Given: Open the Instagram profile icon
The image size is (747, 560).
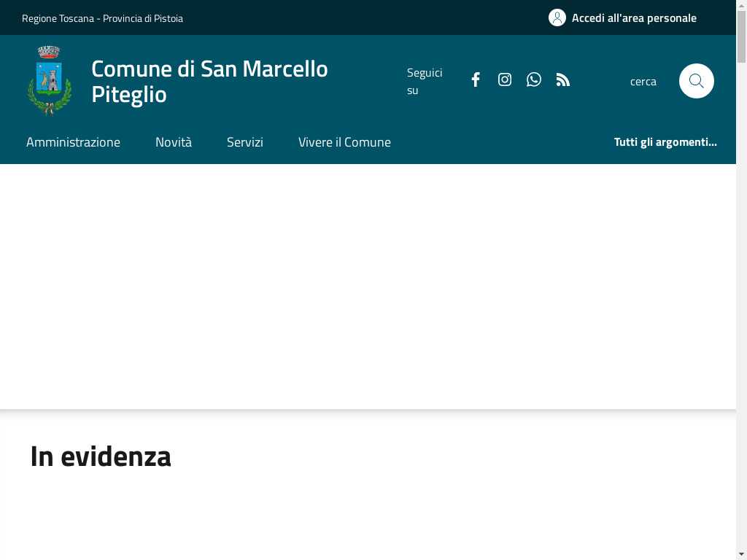Looking at the screenshot, I should pos(505,79).
